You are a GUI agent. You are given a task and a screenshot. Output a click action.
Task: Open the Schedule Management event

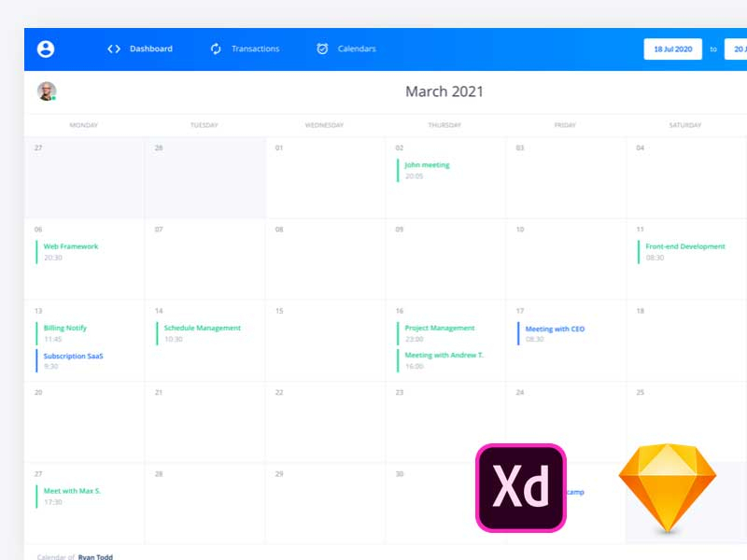click(199, 333)
